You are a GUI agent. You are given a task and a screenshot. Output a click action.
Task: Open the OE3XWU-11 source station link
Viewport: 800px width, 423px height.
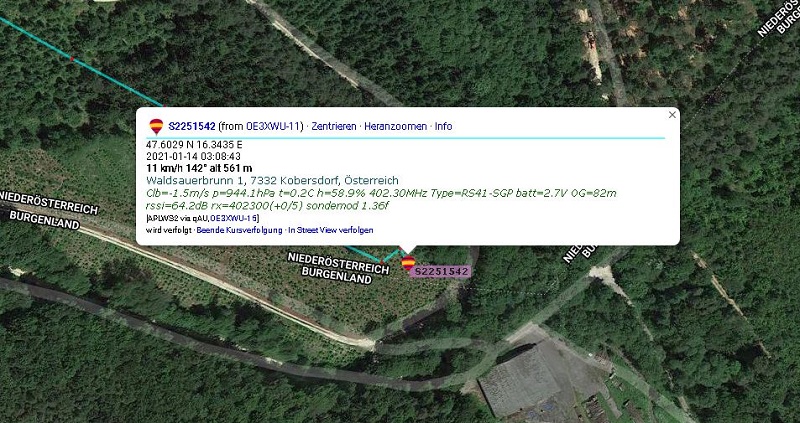pyautogui.click(x=274, y=126)
